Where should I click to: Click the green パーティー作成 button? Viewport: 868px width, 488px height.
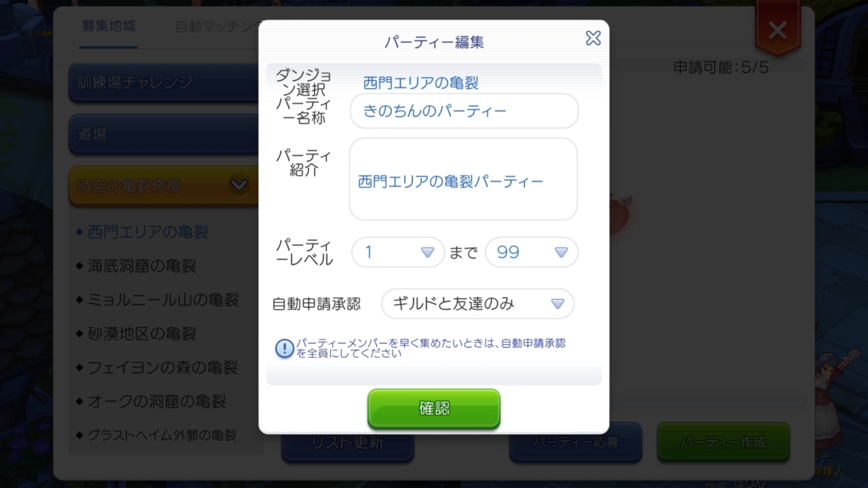pyautogui.click(x=724, y=442)
